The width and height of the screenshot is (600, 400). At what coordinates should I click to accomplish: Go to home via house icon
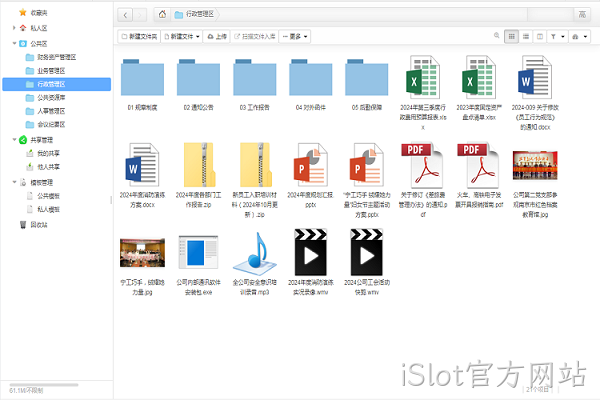(162, 15)
